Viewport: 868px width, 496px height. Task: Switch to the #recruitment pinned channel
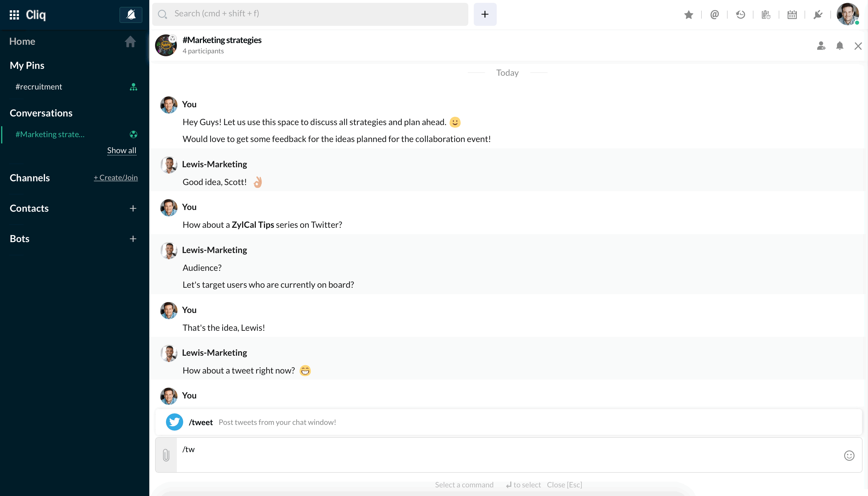[x=39, y=87]
